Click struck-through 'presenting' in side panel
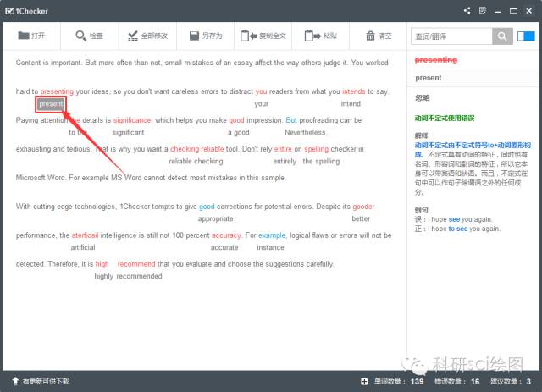This screenshot has height=392, width=542. click(x=435, y=60)
